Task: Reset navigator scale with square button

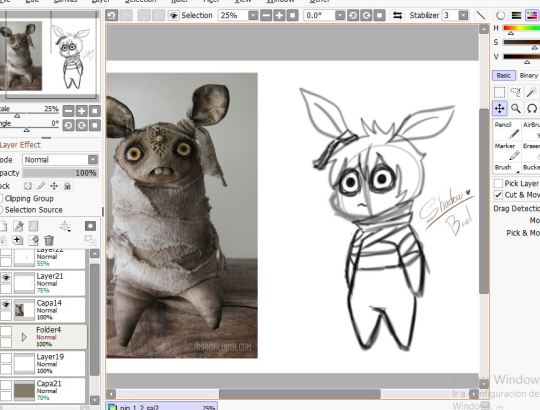Action: (95, 111)
